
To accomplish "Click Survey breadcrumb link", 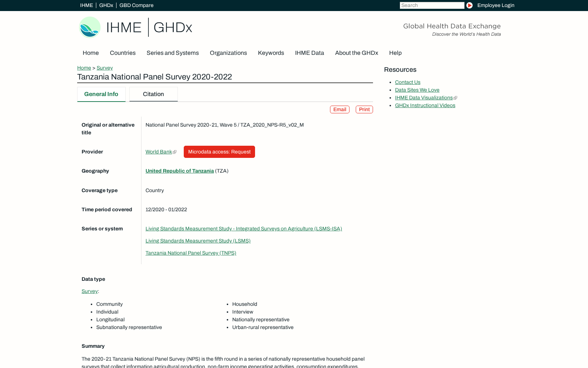I will pos(105,68).
